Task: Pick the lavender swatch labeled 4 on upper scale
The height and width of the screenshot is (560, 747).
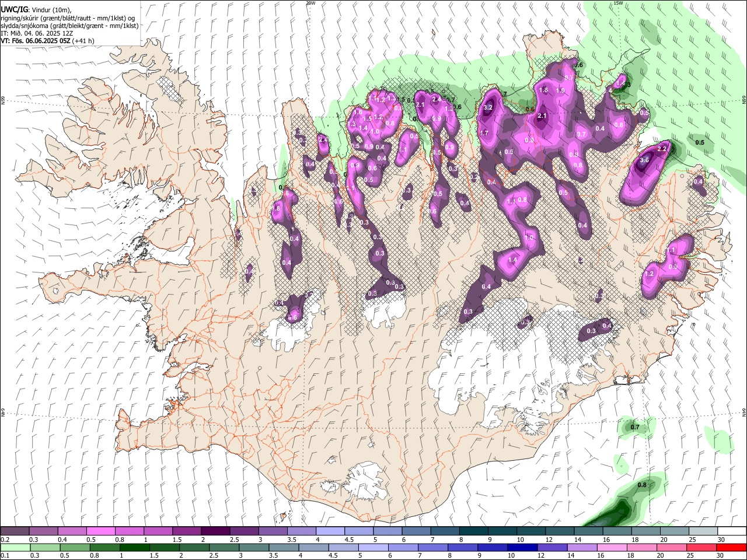Action: click(x=329, y=531)
